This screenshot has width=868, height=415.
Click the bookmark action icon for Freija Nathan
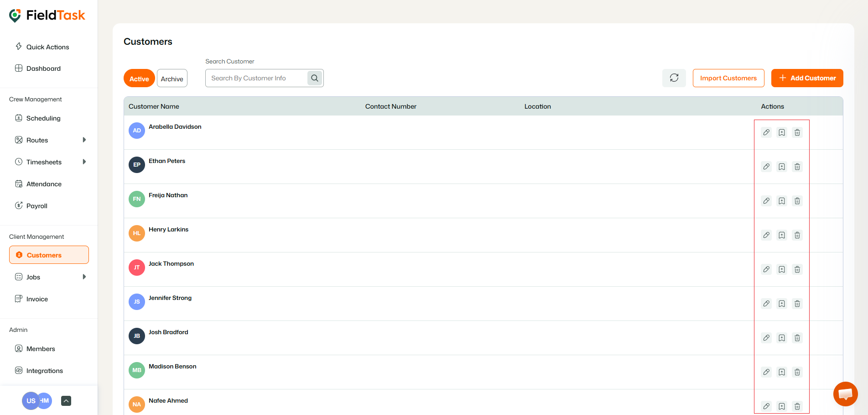(782, 201)
